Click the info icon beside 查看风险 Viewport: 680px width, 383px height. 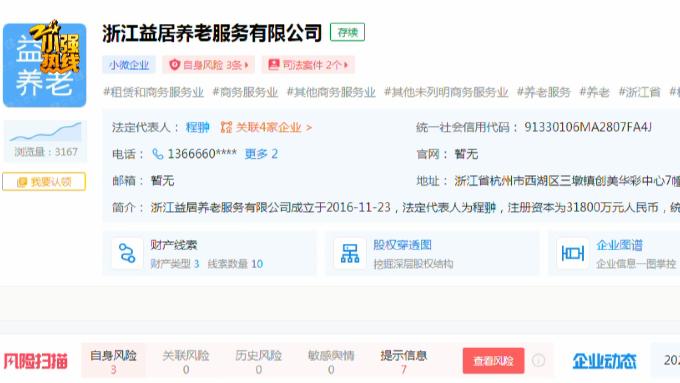pos(538,360)
